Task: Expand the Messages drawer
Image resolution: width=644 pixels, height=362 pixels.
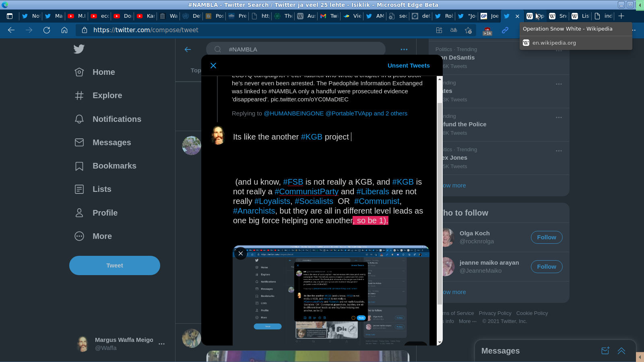Action: [621, 351]
